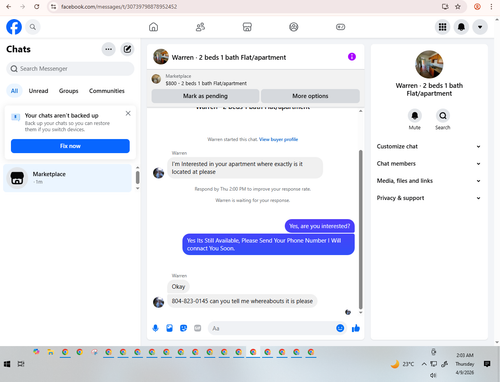500x382 pixels.
Task: Open the Facebook menu grid icon
Action: 442,27
